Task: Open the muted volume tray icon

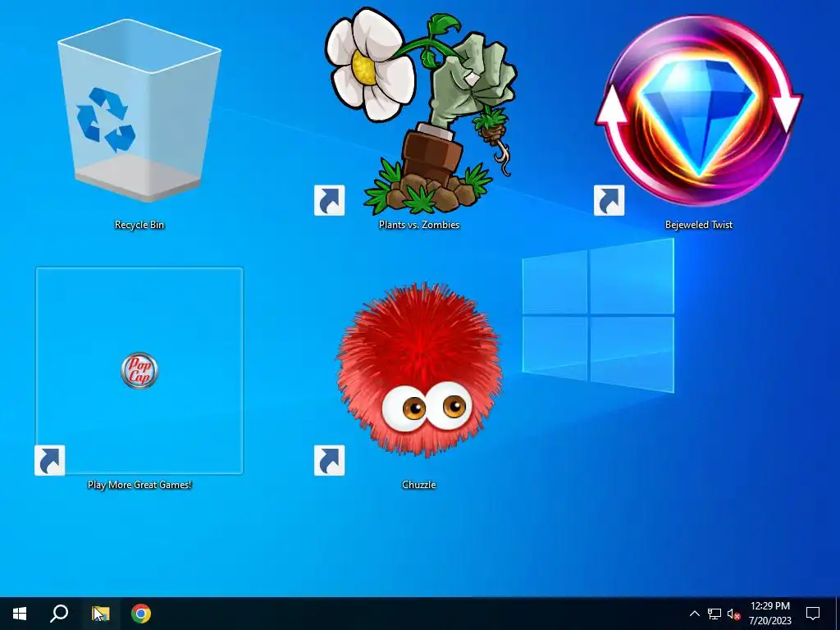Action: pyautogui.click(x=733, y=614)
